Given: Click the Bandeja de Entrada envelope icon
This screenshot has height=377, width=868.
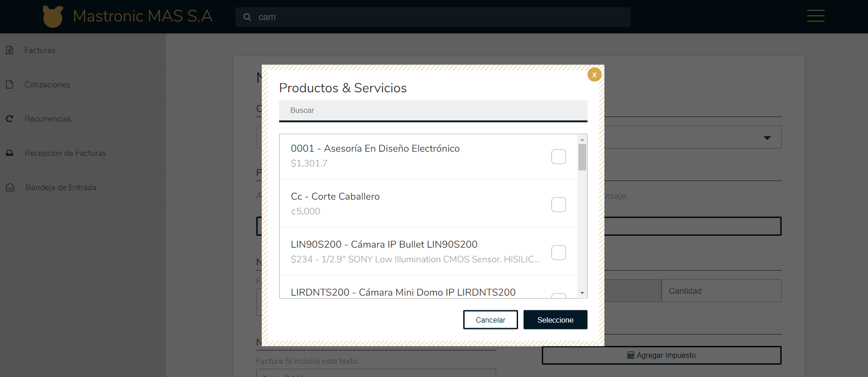Looking at the screenshot, I should pyautogui.click(x=10, y=187).
